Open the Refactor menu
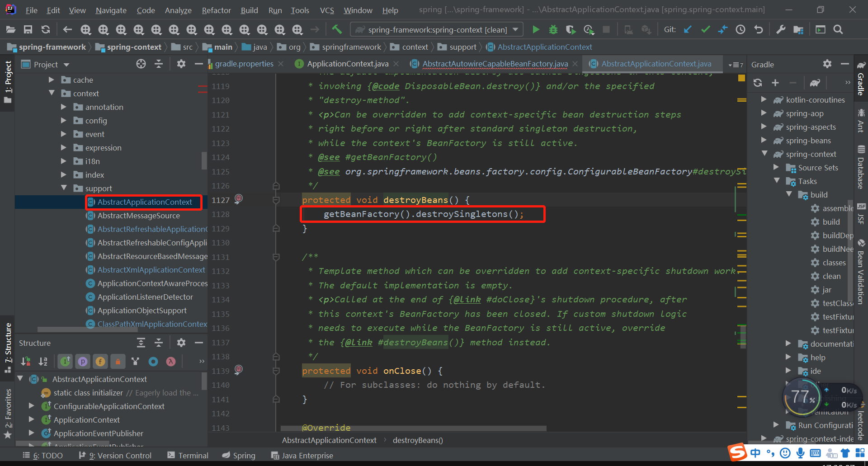The width and height of the screenshot is (868, 466). 216,10
